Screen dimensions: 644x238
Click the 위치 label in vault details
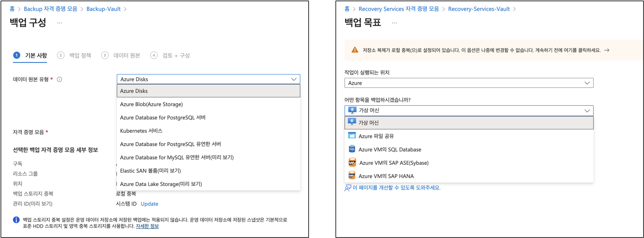[17, 183]
